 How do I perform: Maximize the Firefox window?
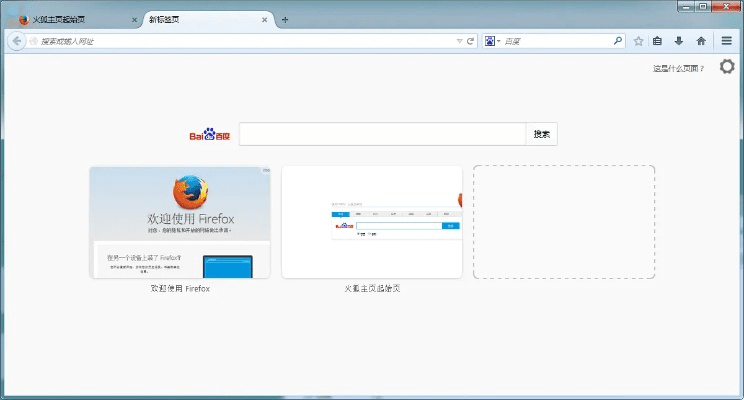pos(703,7)
